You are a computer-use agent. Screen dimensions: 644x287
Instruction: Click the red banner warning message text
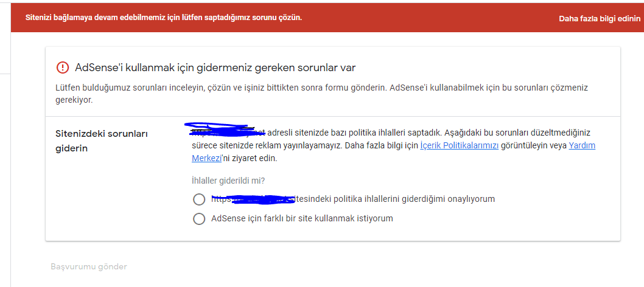164,18
